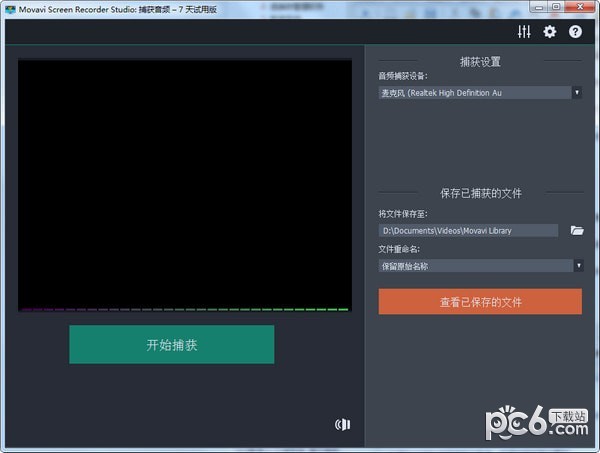Open settings via the gear icon

tap(549, 32)
